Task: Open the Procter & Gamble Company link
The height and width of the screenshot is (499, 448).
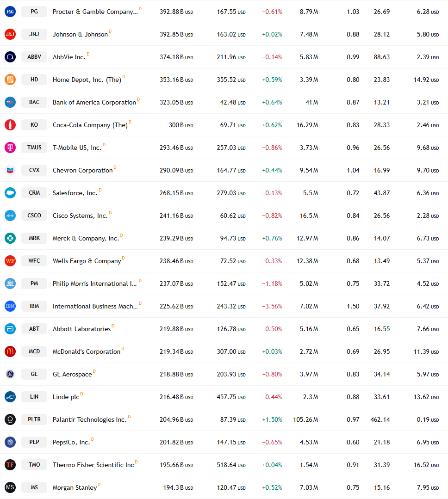Action: point(95,12)
